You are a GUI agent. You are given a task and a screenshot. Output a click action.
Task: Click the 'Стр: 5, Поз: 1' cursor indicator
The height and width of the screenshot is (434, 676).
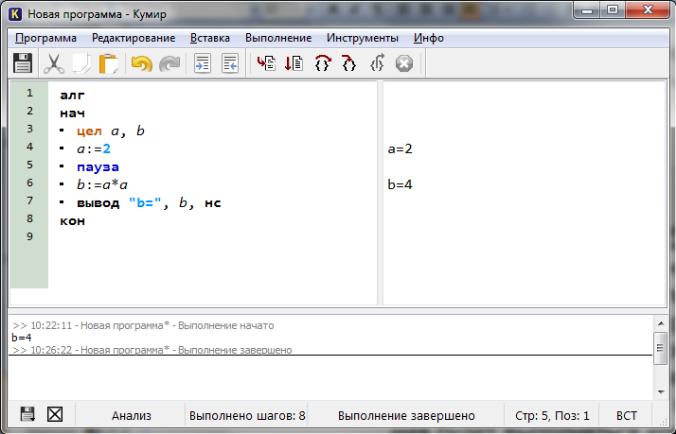pos(552,415)
